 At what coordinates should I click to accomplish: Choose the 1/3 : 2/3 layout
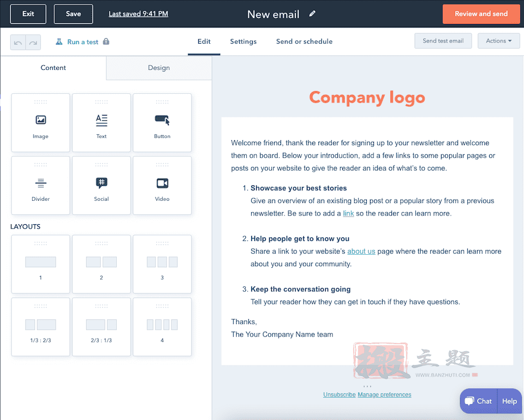[x=40, y=327]
